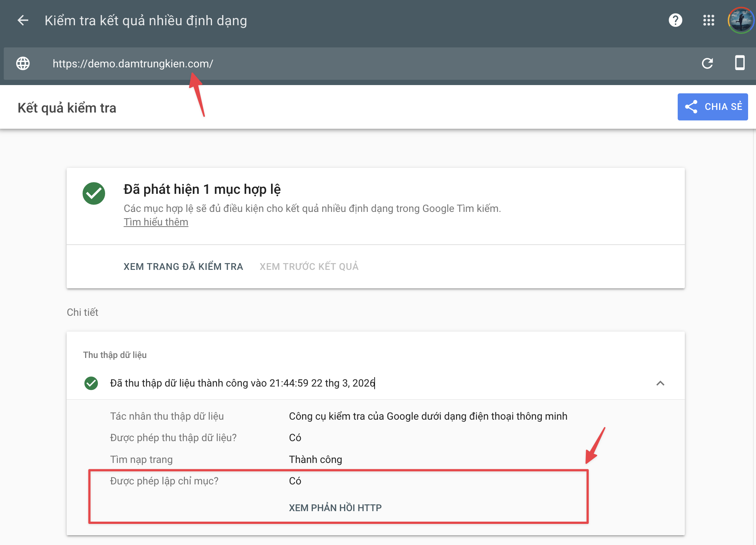
Task: Open the Google apps grid icon
Action: (709, 20)
